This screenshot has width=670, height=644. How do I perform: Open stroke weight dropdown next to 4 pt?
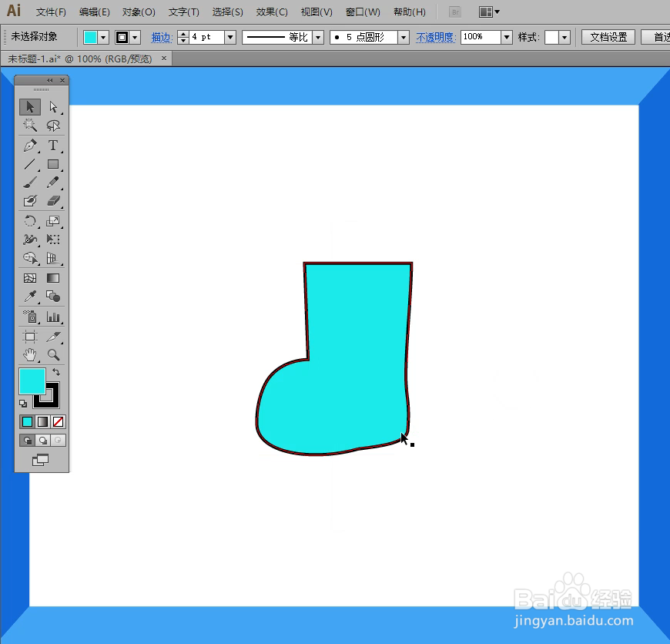click(x=230, y=38)
